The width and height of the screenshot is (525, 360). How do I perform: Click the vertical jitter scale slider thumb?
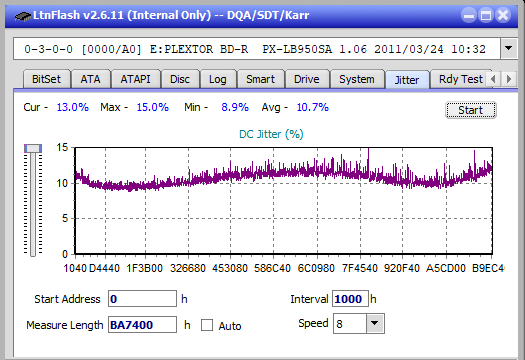coord(33,148)
